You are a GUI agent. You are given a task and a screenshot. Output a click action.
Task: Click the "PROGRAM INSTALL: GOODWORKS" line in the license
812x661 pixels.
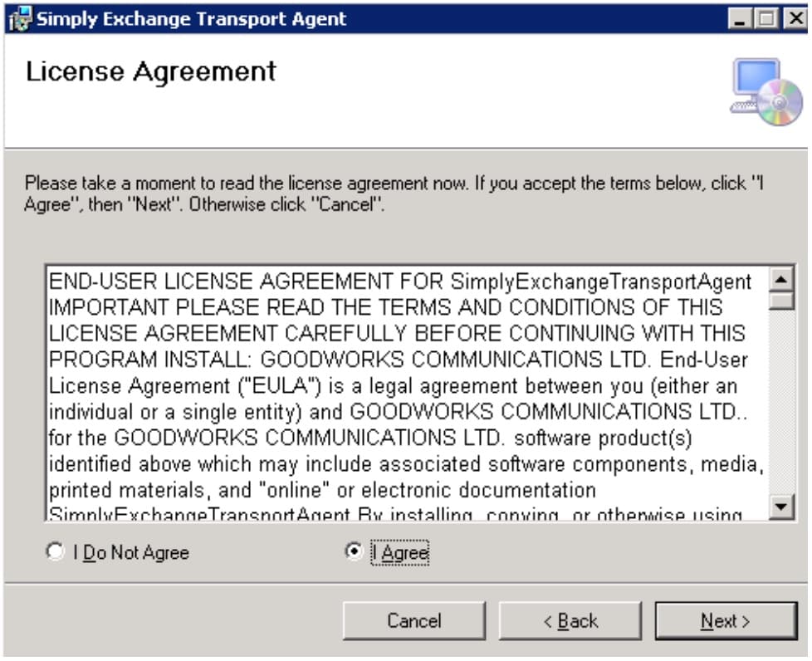coord(399,360)
